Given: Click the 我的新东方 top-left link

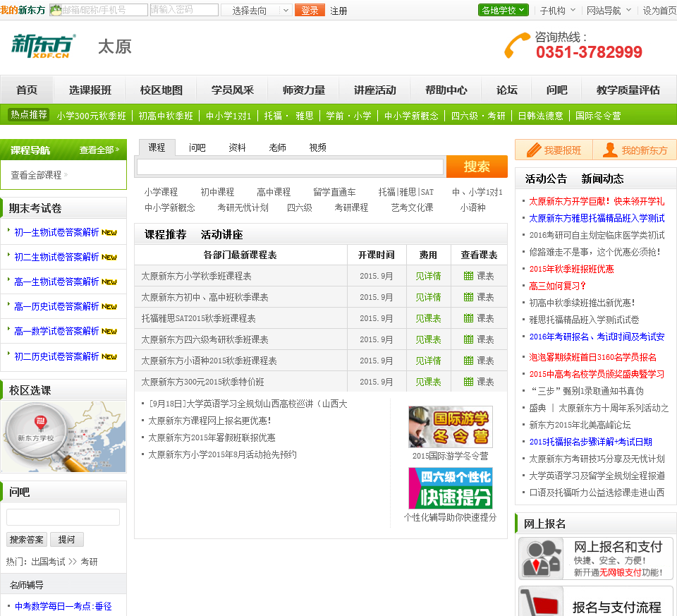Looking at the screenshot, I should pos(23,10).
